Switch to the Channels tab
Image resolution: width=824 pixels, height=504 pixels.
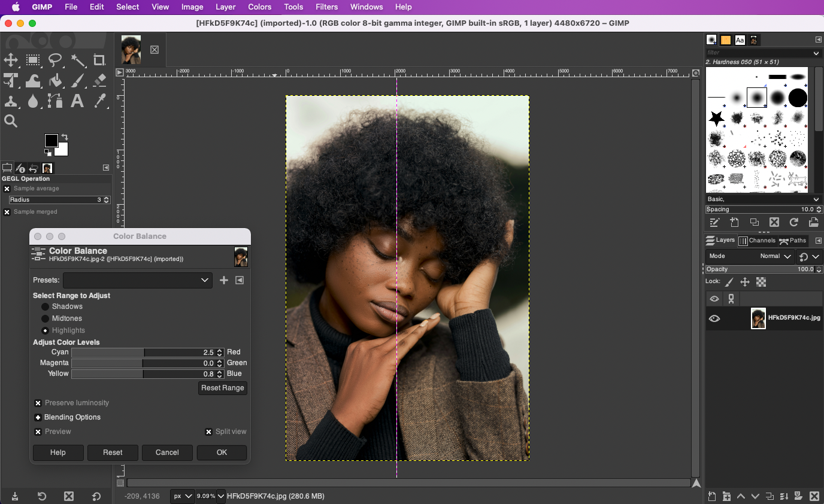757,241
